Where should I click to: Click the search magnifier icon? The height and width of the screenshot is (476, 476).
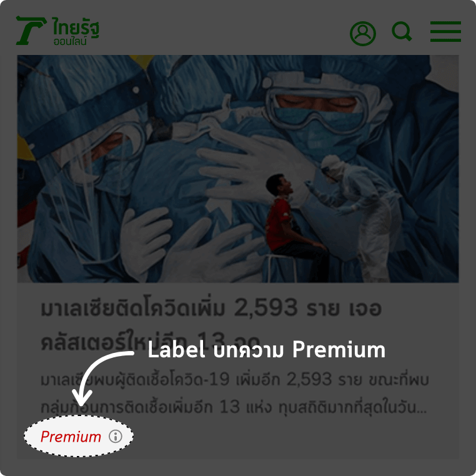point(402,31)
